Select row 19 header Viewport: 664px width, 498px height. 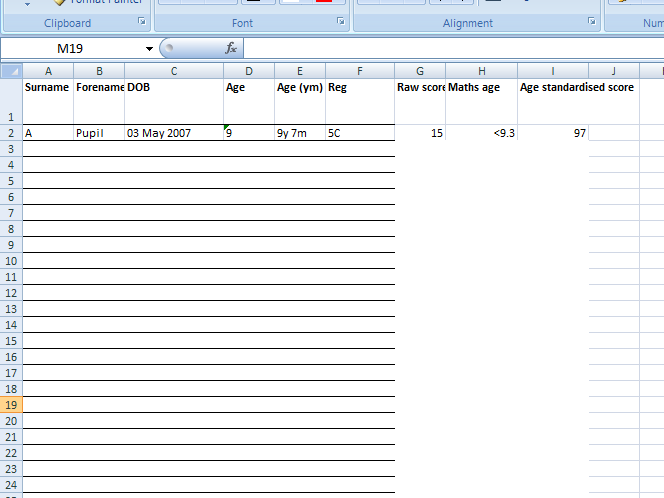click(x=11, y=405)
